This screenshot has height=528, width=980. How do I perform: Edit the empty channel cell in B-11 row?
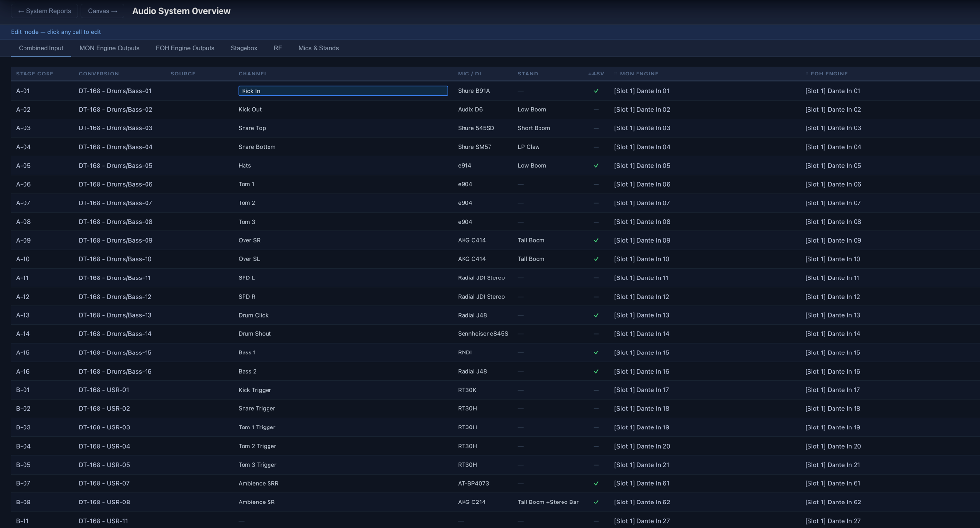[241, 521]
